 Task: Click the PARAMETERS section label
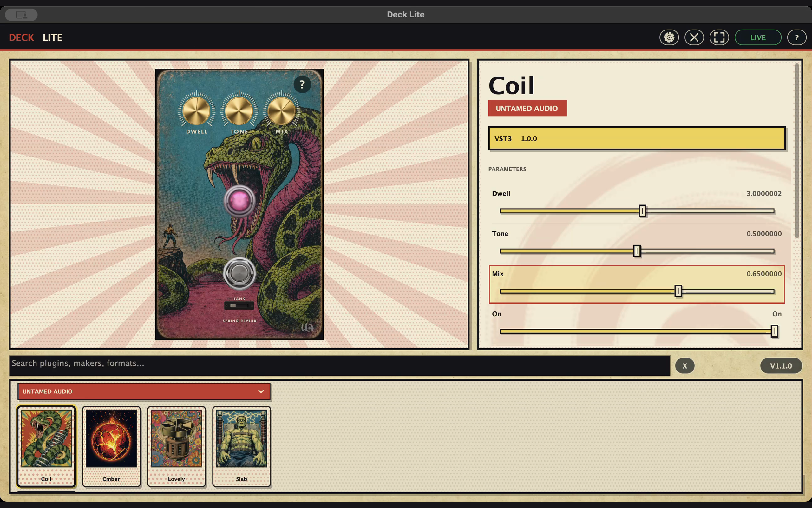point(507,169)
